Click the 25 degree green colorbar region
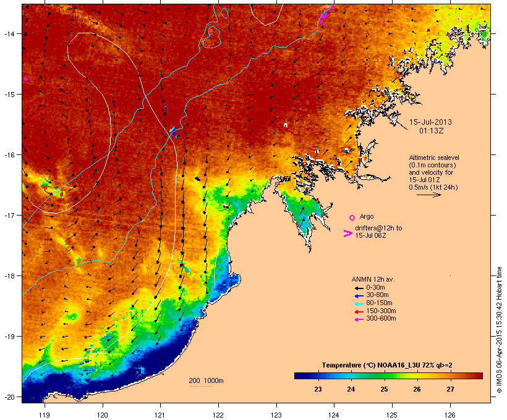507x420 pixels. click(384, 376)
